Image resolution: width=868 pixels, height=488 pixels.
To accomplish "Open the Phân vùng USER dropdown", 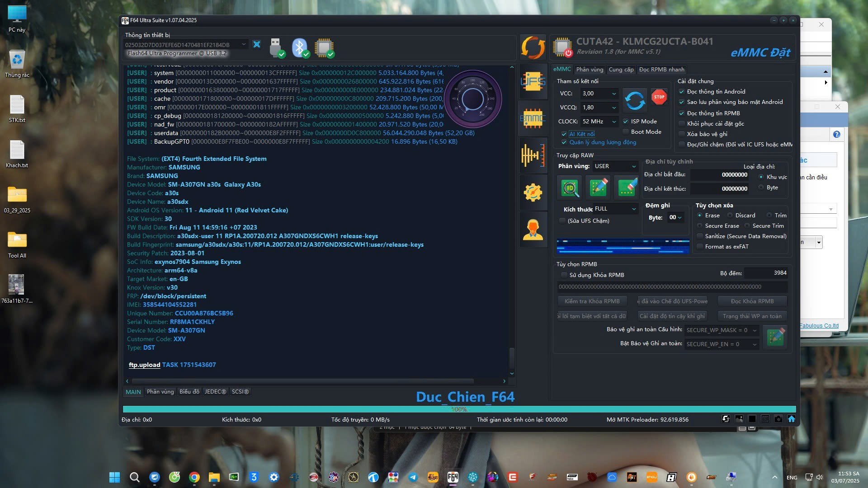I will point(615,166).
